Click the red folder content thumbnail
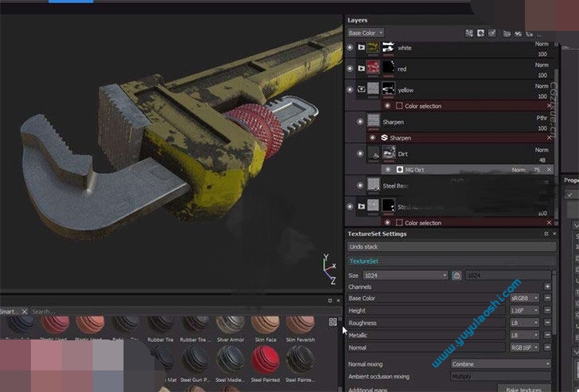 coord(373,68)
